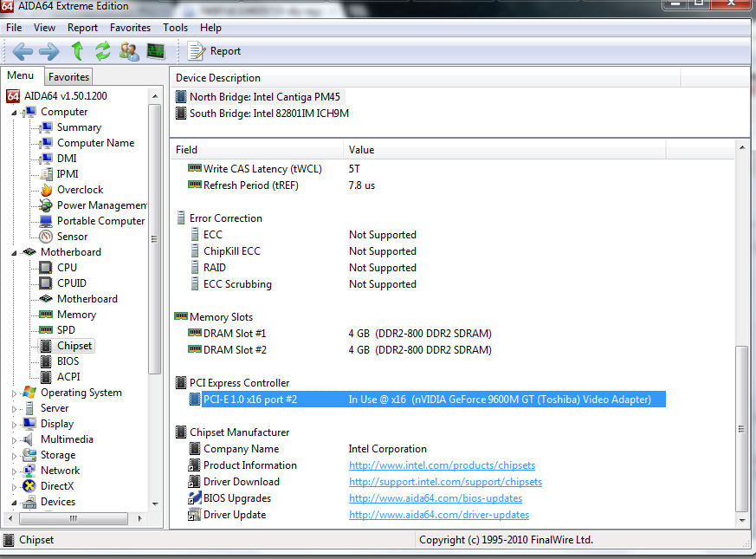Open the users manage report icon
The height and width of the screenshot is (559, 756).
pos(129,51)
